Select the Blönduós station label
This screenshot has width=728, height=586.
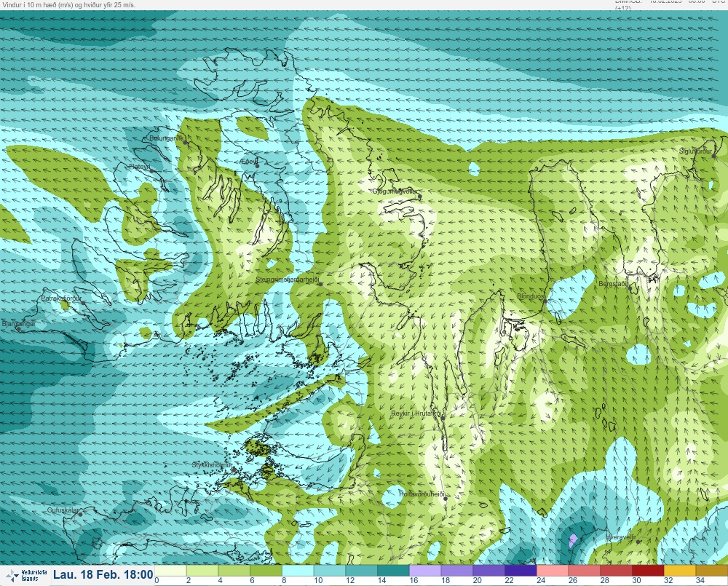click(x=530, y=296)
